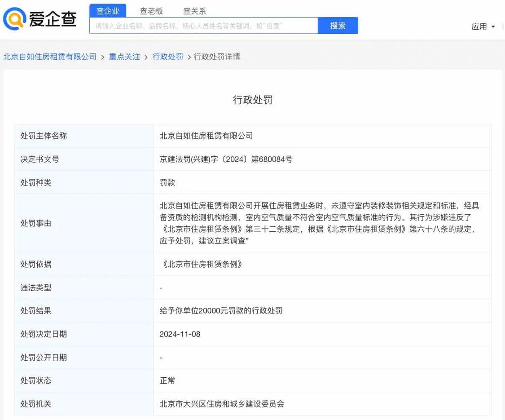This screenshot has height=420, width=505.
Task: Click the 爱企查 logo icon
Action: [x=14, y=19]
